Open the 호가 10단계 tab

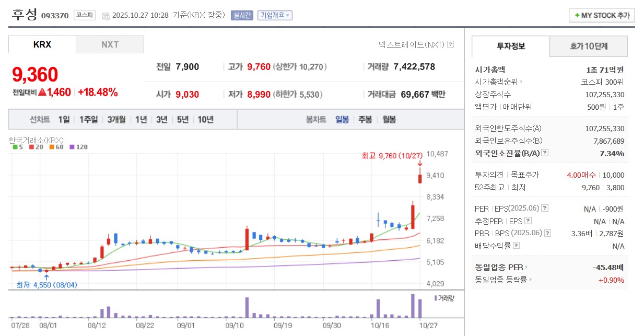pyautogui.click(x=588, y=47)
